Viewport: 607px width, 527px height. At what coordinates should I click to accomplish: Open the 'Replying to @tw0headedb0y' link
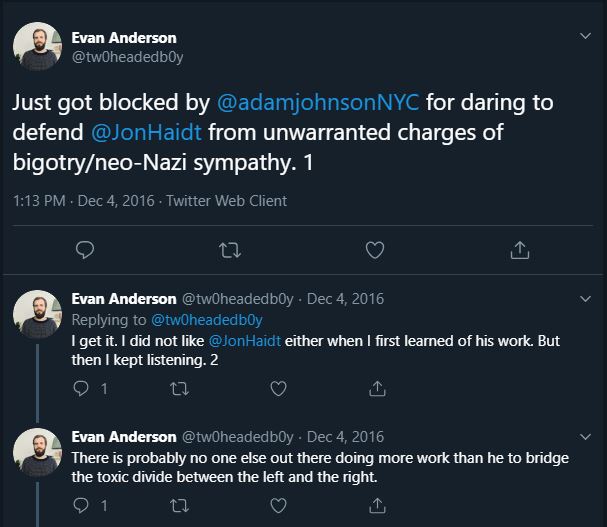tap(206, 320)
